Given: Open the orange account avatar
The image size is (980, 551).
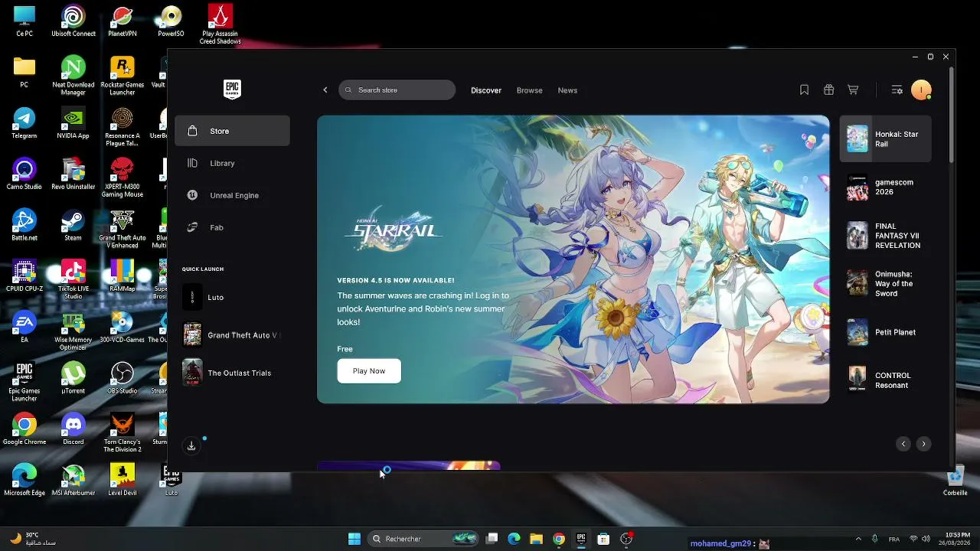Looking at the screenshot, I should [921, 90].
